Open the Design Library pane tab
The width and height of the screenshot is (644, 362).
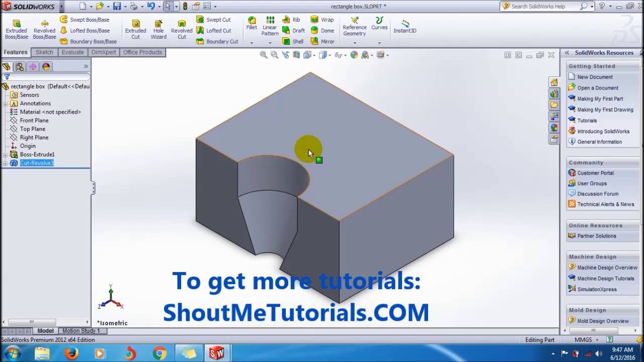pos(554,94)
